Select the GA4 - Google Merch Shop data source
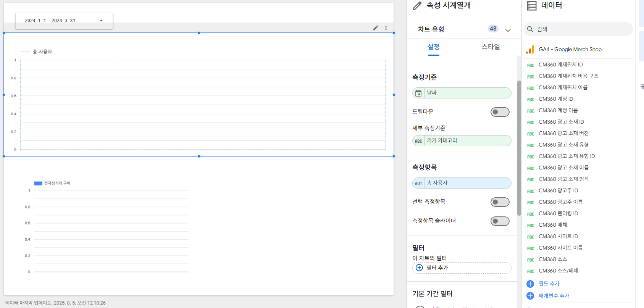This screenshot has height=308, width=644. click(x=570, y=50)
